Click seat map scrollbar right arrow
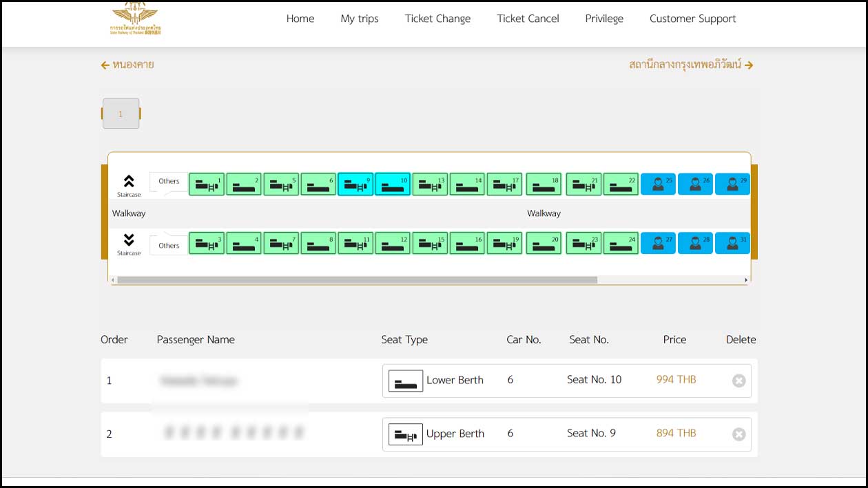 point(745,280)
